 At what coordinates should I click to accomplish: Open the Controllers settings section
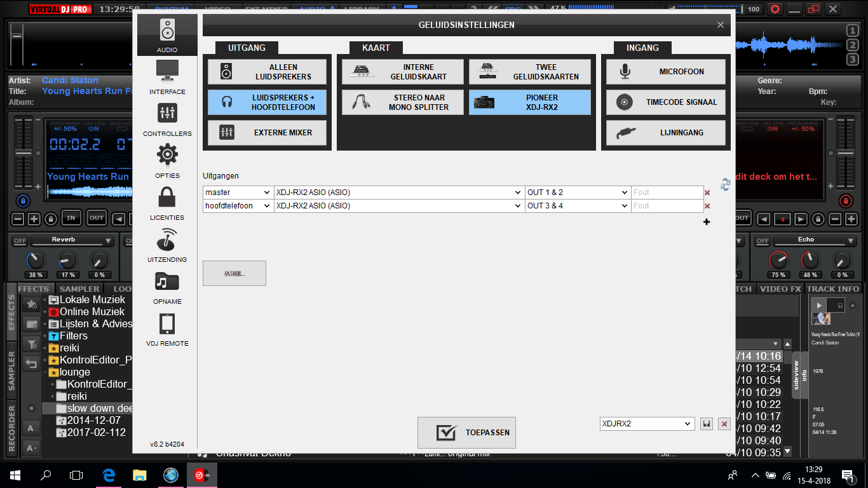(167, 119)
